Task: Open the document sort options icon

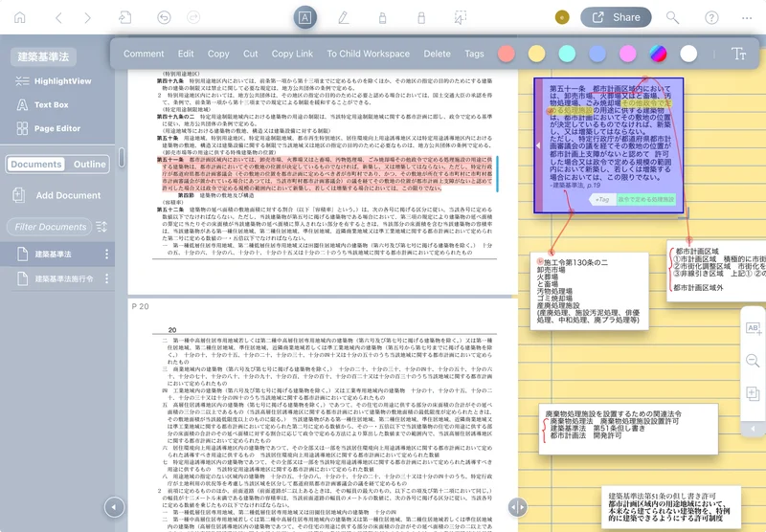Action: tap(101, 227)
